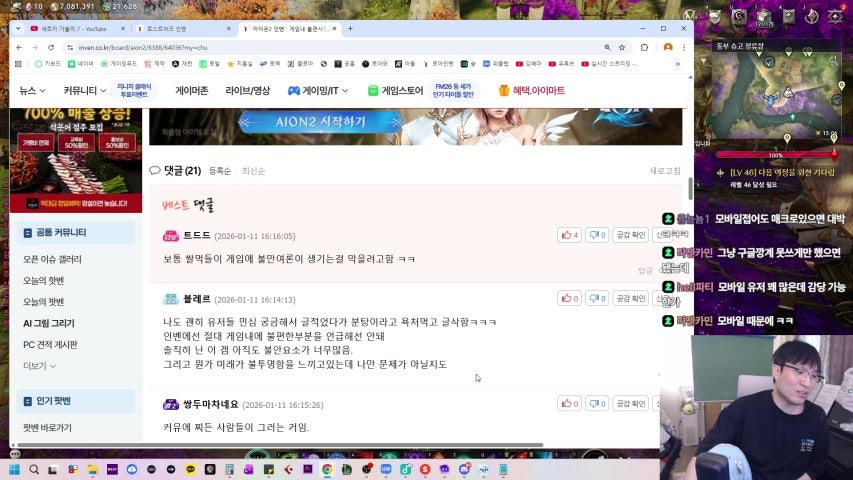Click the left sidebar advertisement image
Image resolution: width=853 pixels, height=480 pixels.
click(x=76, y=160)
